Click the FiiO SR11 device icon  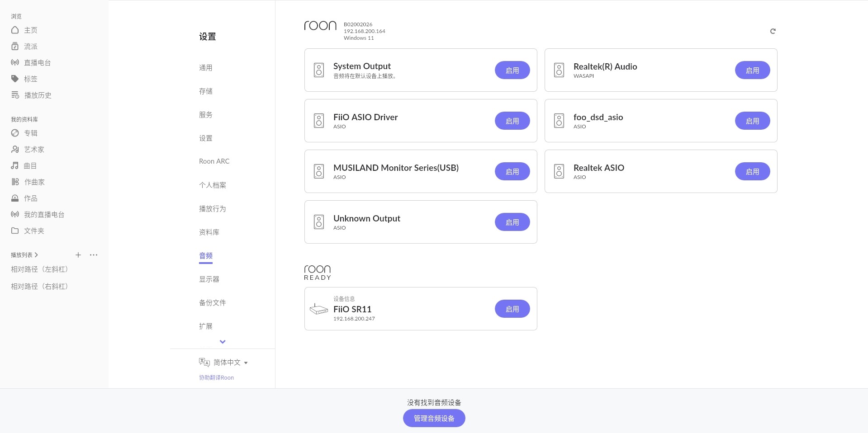318,309
